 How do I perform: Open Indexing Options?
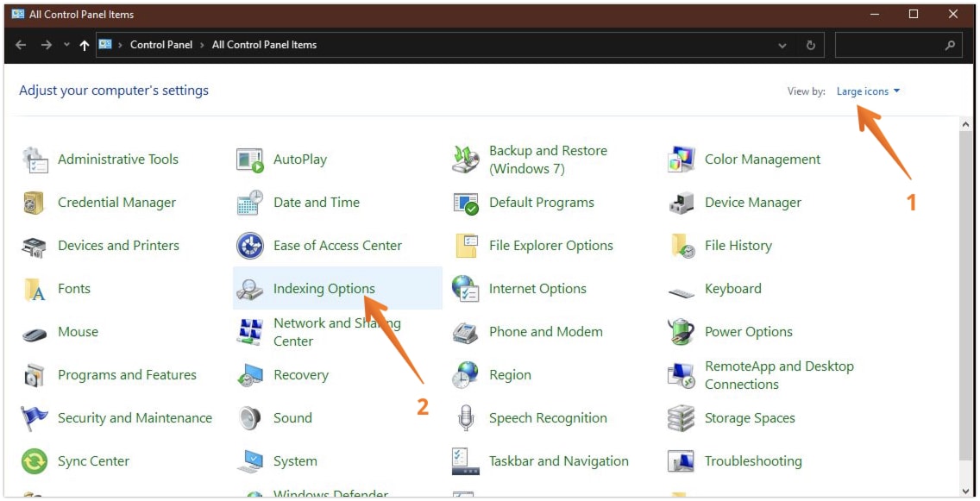coord(324,289)
